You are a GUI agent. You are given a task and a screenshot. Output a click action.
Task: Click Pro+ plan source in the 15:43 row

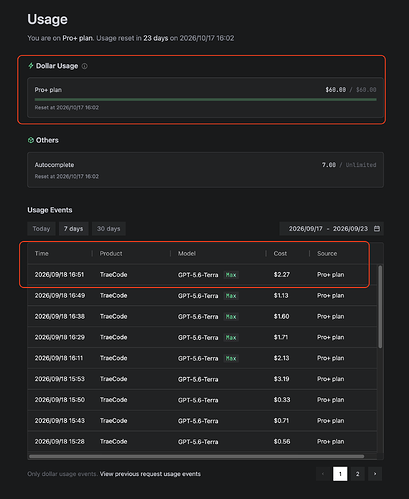click(x=331, y=421)
